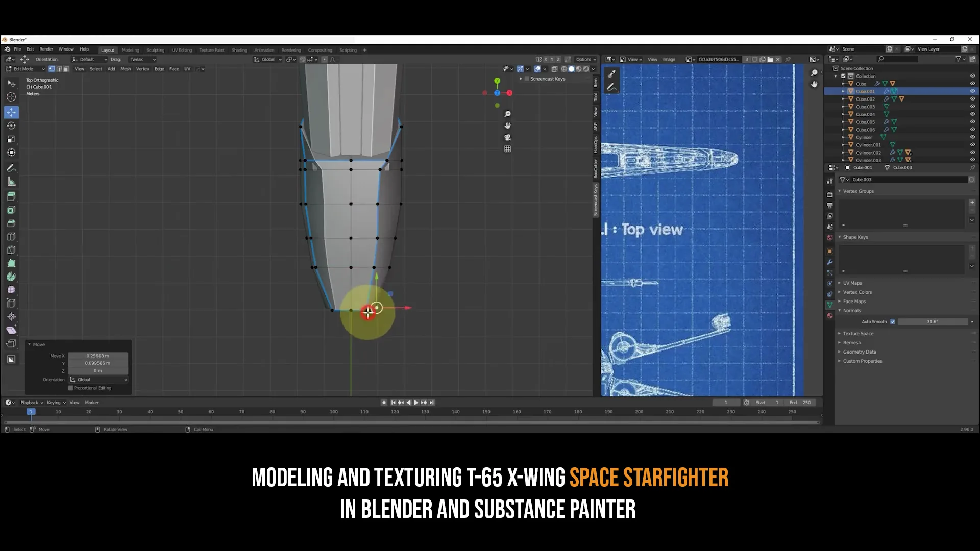Choose the Rip Region tool
Viewport: 980px width, 551px height.
[x=11, y=343]
